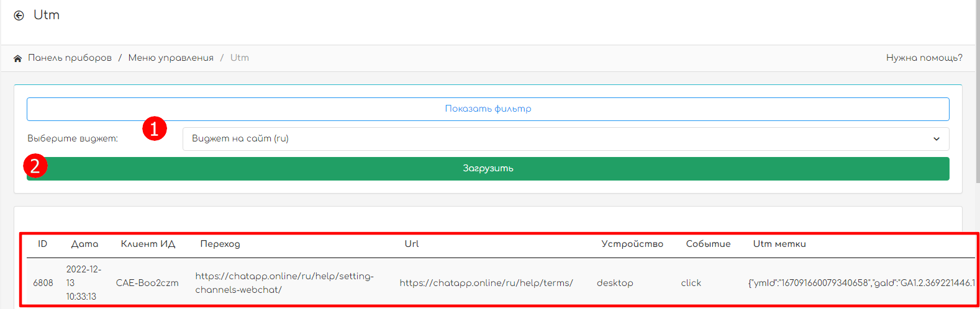The width and height of the screenshot is (980, 309).
Task: Open the Панель приборов breadcrumb link
Action: (x=70, y=58)
